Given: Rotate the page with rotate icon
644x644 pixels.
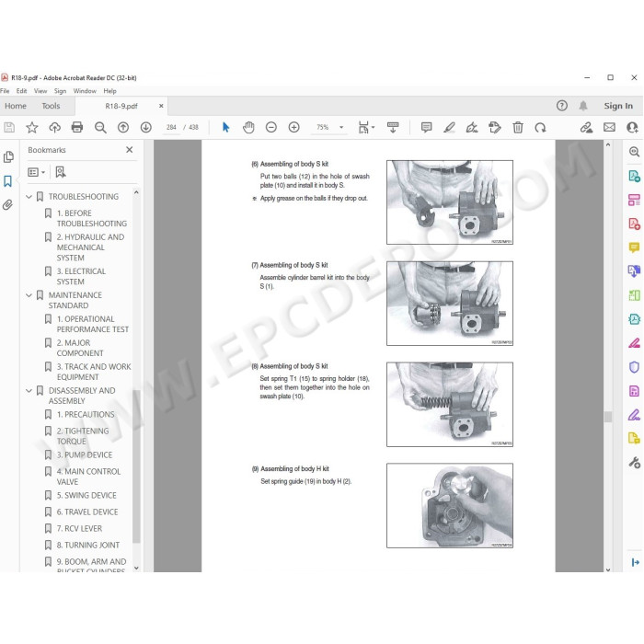Looking at the screenshot, I should coord(541,128).
